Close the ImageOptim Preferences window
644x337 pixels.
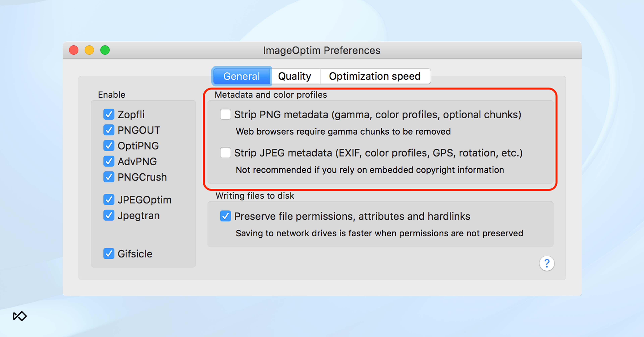tap(74, 50)
